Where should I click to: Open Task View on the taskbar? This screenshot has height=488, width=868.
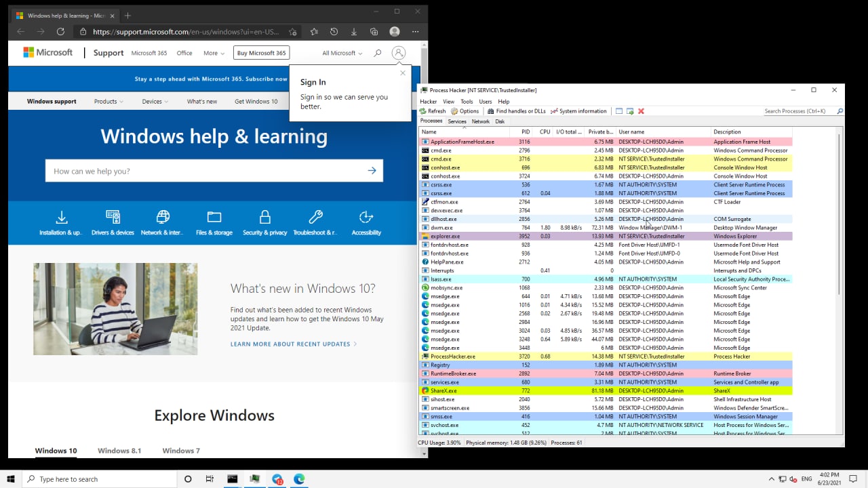(x=210, y=479)
